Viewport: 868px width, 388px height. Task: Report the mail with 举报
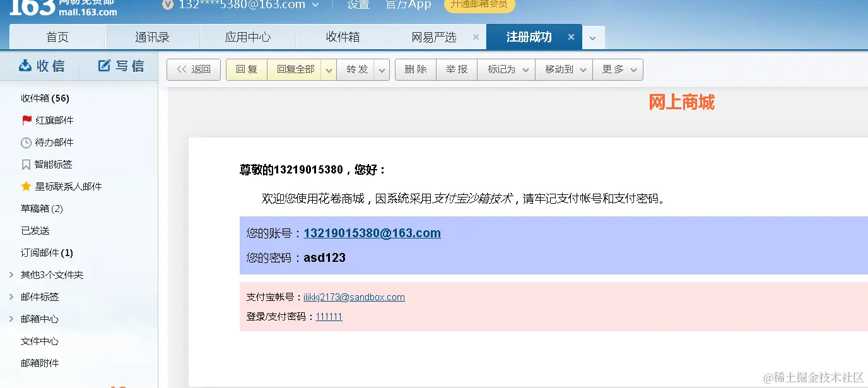click(x=457, y=69)
